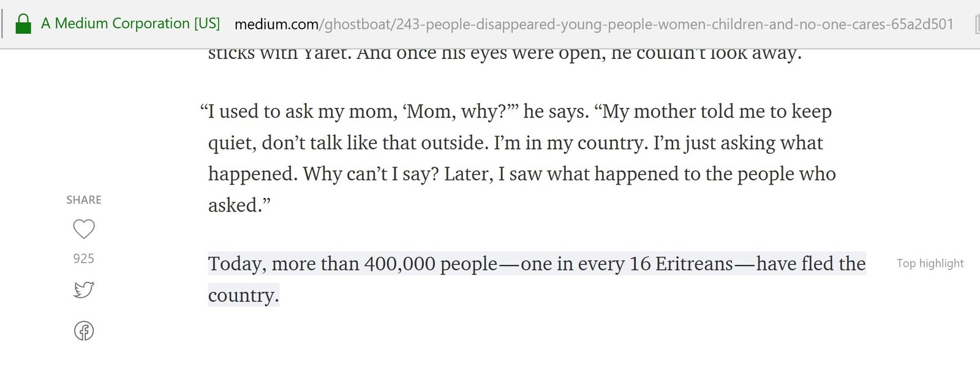This screenshot has width=980, height=380.
Task: Share the article on Twitter
Action: [x=84, y=289]
